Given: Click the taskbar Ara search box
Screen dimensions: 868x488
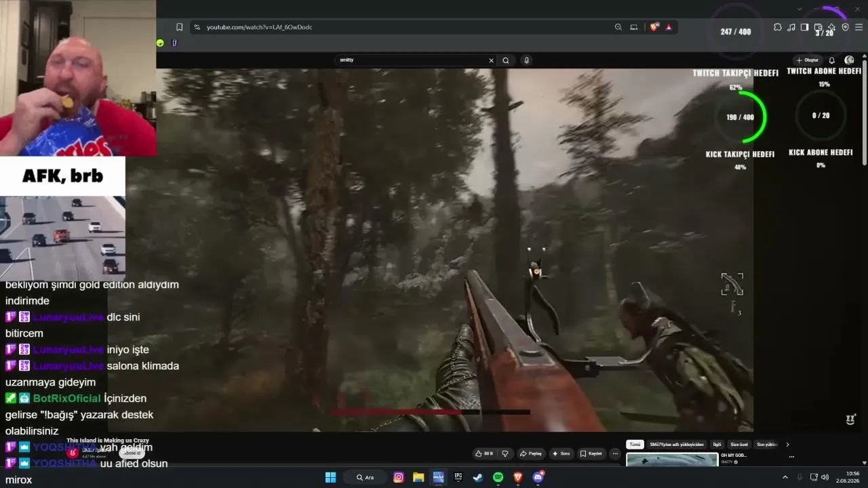Looking at the screenshot, I should click(x=366, y=477).
